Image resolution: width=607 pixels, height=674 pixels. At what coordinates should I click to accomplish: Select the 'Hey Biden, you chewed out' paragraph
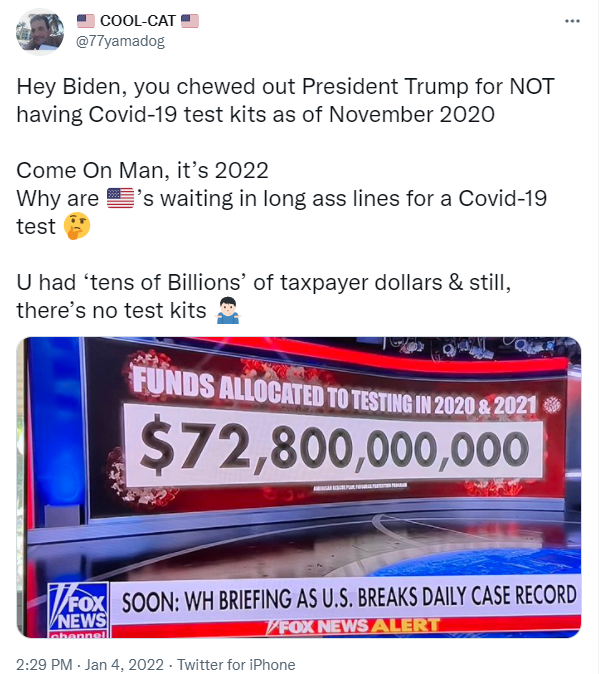click(285, 101)
